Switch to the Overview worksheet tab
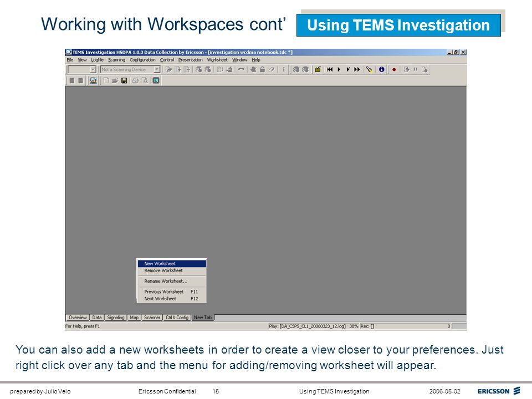This screenshot has width=532, height=399. [x=78, y=318]
